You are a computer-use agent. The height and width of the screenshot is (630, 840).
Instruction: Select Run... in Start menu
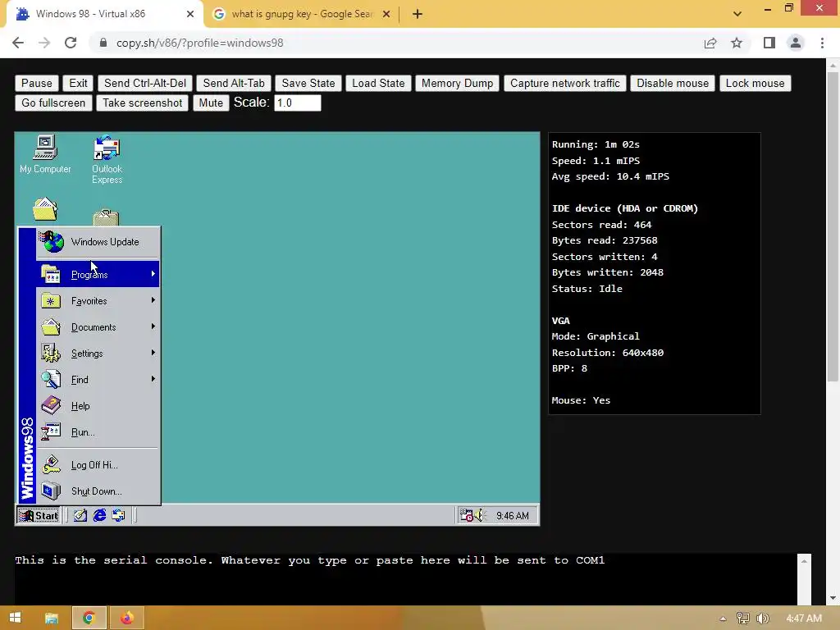(98, 431)
